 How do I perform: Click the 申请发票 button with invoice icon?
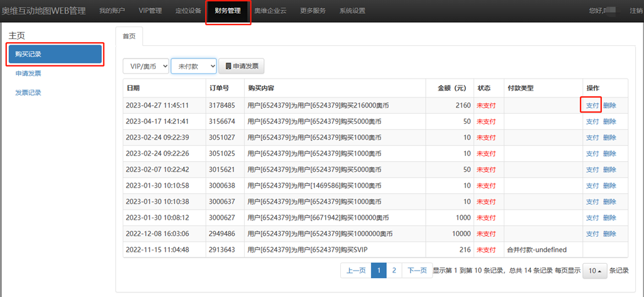point(241,66)
